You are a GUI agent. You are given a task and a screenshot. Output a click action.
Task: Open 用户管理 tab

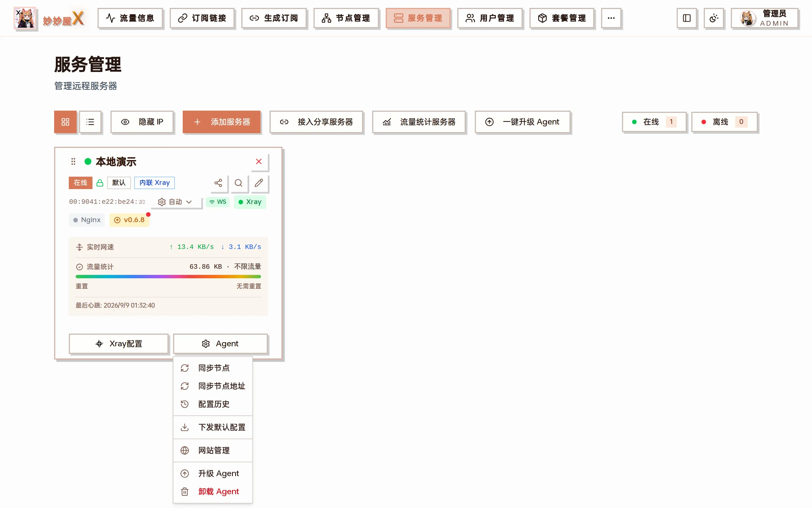point(490,18)
